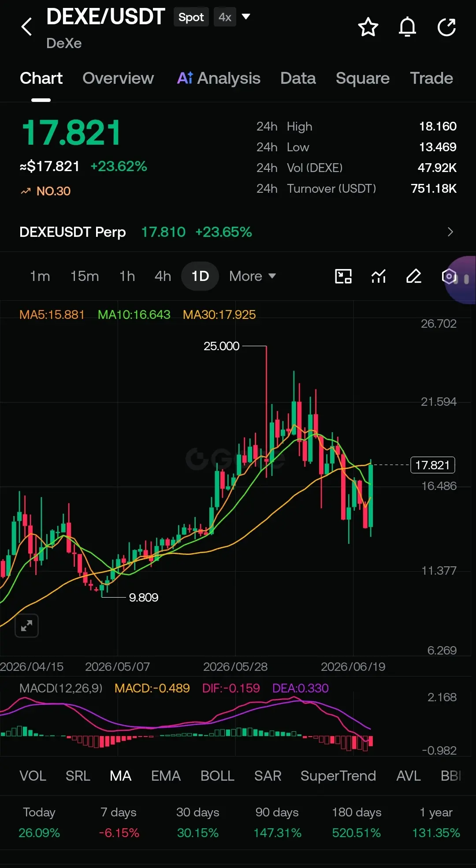Select the 1m timeframe
Screen dimensions: 476x868
[x=40, y=276]
